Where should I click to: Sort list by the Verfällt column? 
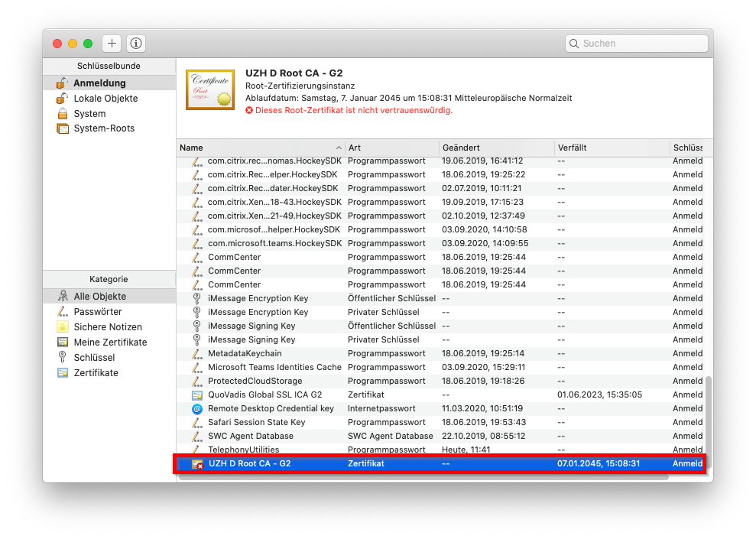pyautogui.click(x=610, y=148)
